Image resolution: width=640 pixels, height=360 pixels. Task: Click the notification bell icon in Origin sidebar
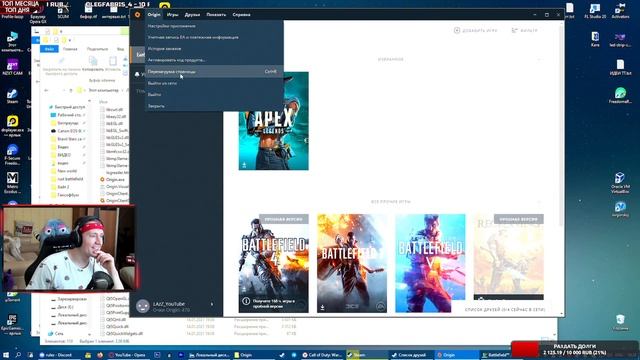pos(137,74)
